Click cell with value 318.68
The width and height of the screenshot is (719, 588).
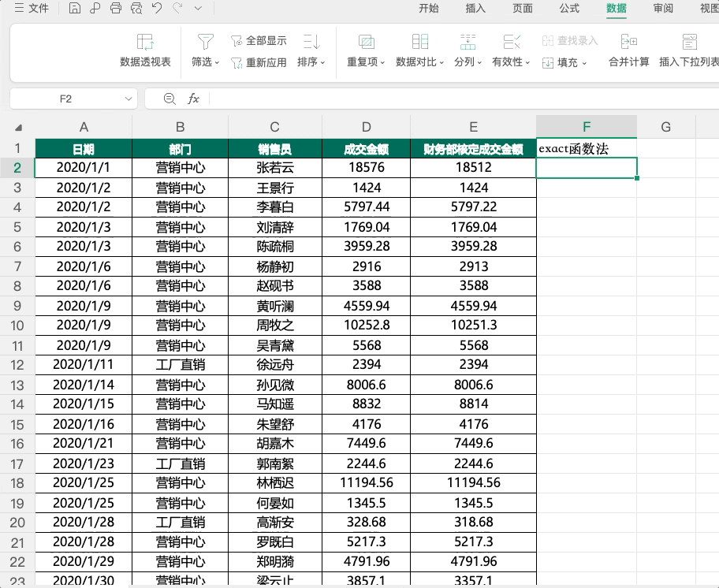coord(473,523)
